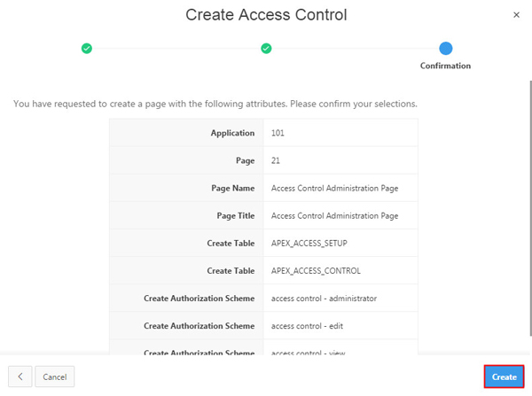532x396 pixels.
Task: Click the Application attribute label
Action: 232,133
